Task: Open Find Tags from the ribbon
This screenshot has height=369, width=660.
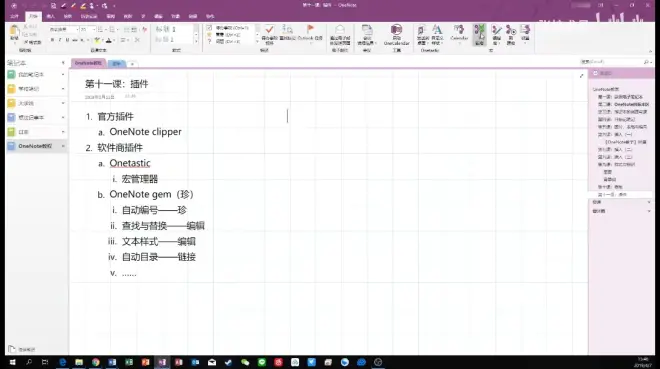Action: pos(287,33)
